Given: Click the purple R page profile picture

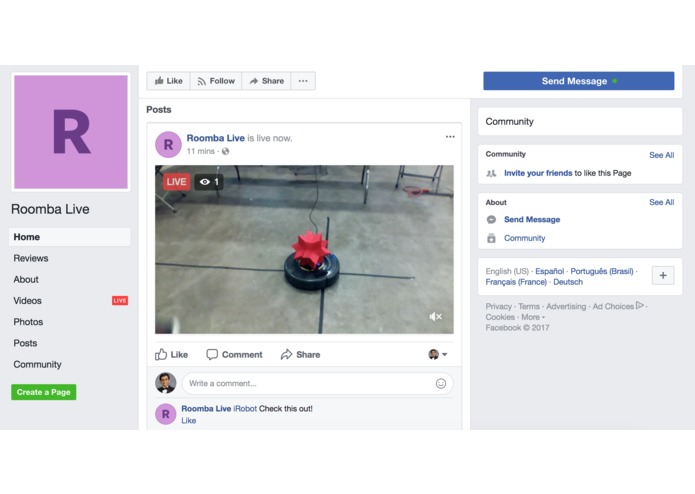Looking at the screenshot, I should (x=71, y=132).
